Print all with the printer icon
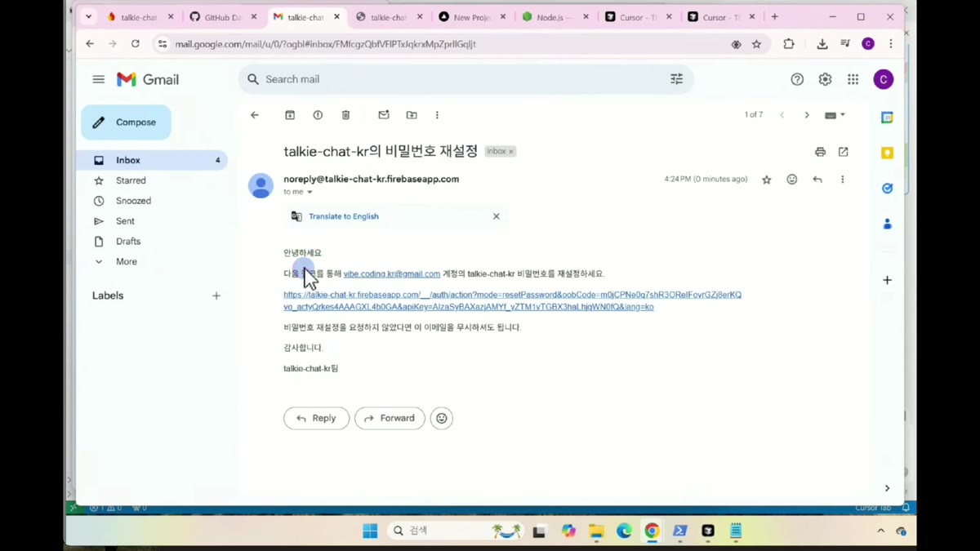Viewport: 980px width, 551px height. [820, 152]
